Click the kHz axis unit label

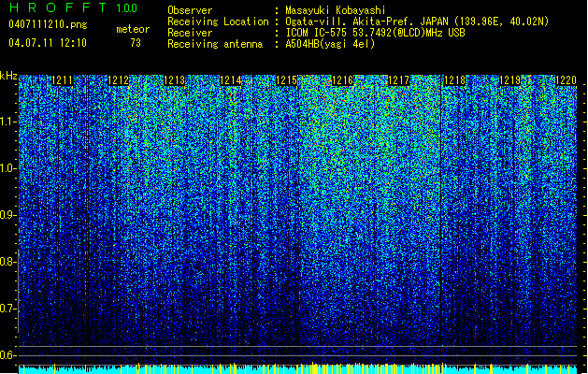(x=8, y=76)
